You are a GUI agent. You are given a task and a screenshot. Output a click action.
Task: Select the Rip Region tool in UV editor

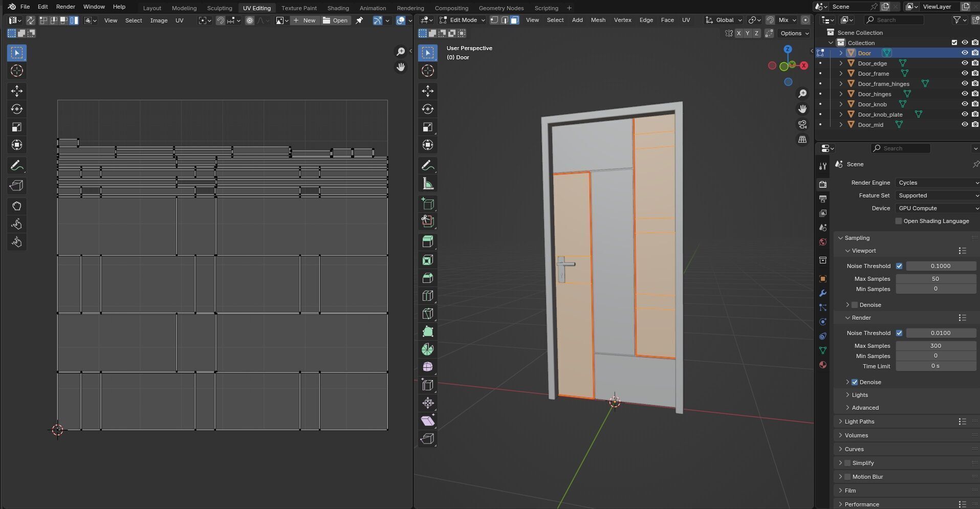[17, 186]
